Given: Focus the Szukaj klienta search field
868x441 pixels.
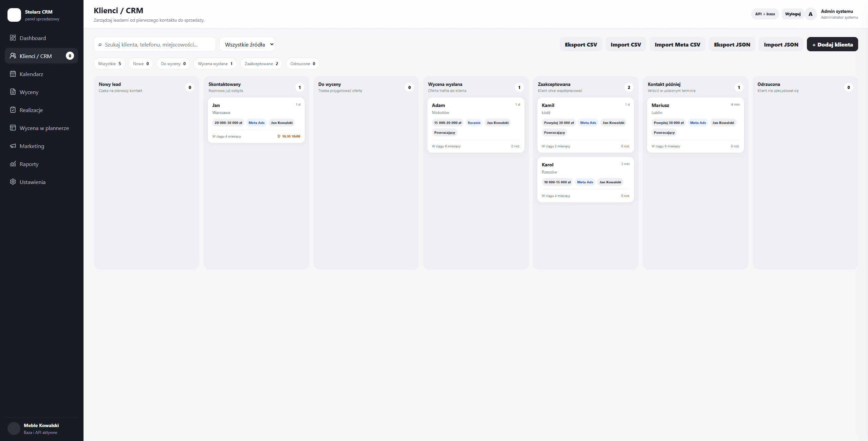Looking at the screenshot, I should [x=155, y=44].
